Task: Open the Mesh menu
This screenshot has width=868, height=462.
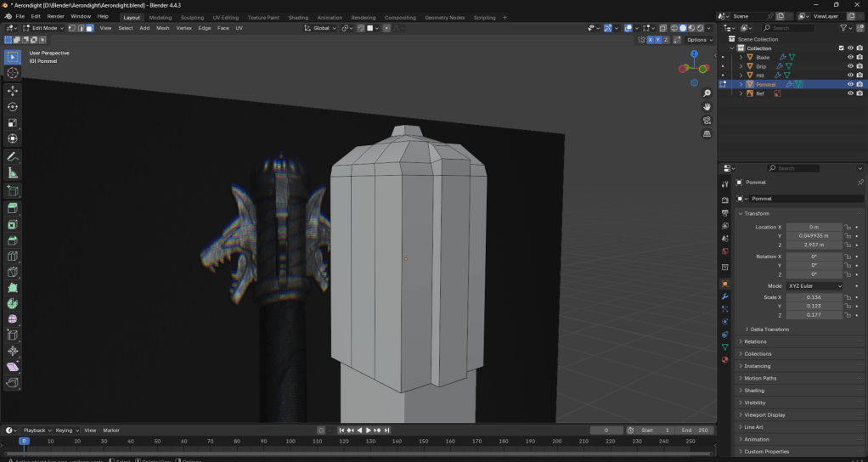Action: pos(162,28)
